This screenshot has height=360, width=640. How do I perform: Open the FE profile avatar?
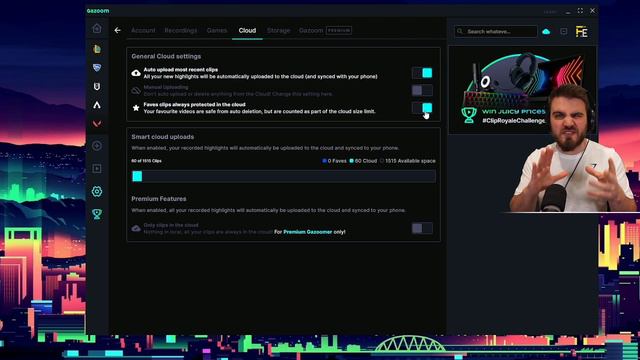[582, 31]
